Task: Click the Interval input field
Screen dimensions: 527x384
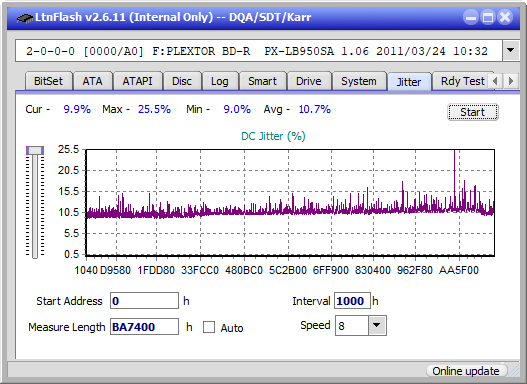Action: 352,301
